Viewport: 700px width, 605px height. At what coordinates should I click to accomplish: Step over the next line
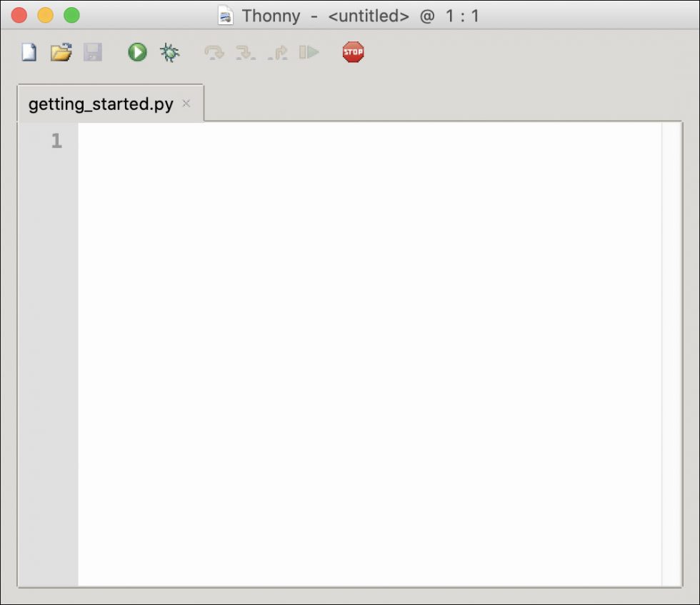(214, 51)
